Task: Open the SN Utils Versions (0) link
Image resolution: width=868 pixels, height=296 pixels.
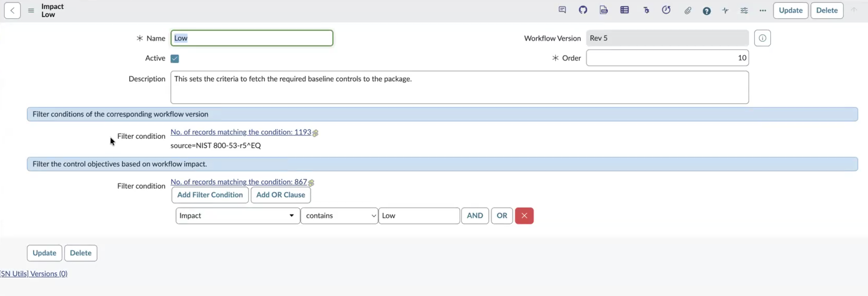Action: point(34,274)
